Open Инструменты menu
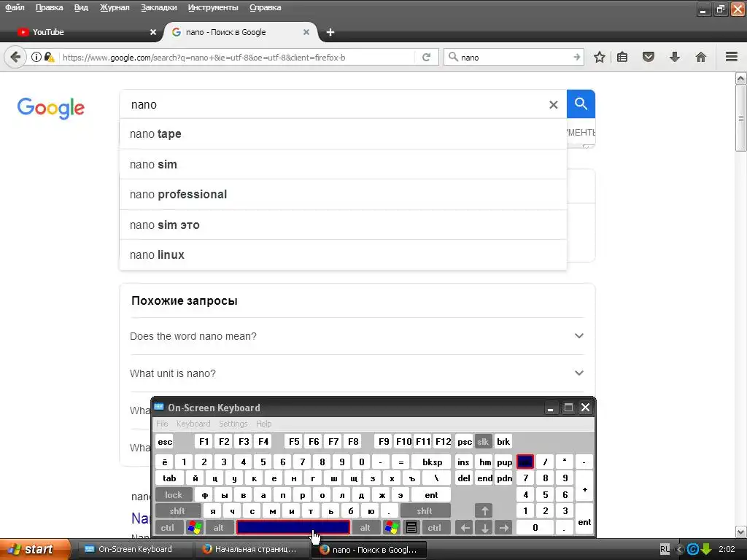Viewport: 747px width, 560px height. 213,7
